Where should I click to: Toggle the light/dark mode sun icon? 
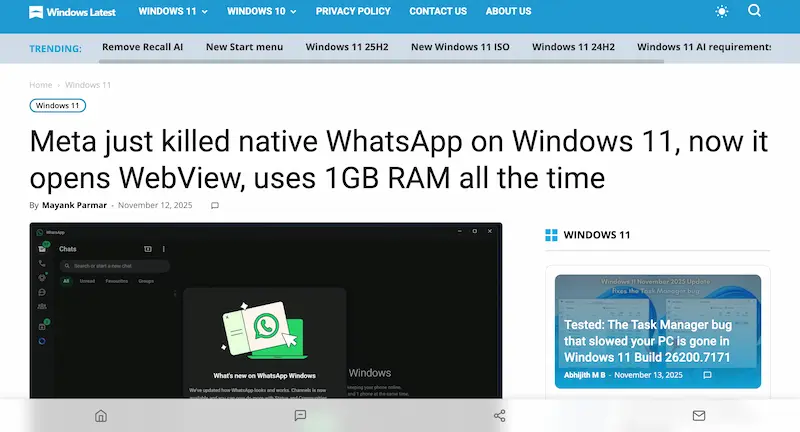722,12
